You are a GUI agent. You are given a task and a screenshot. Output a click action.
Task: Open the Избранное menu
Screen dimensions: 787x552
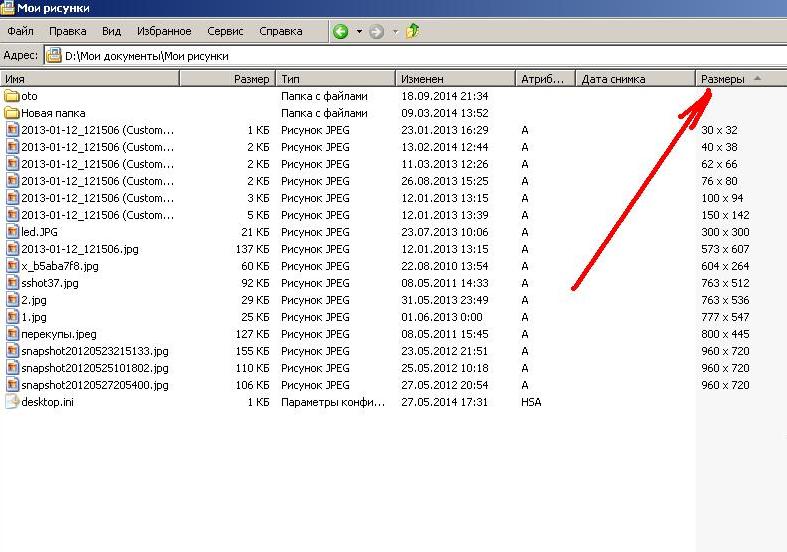tap(164, 31)
